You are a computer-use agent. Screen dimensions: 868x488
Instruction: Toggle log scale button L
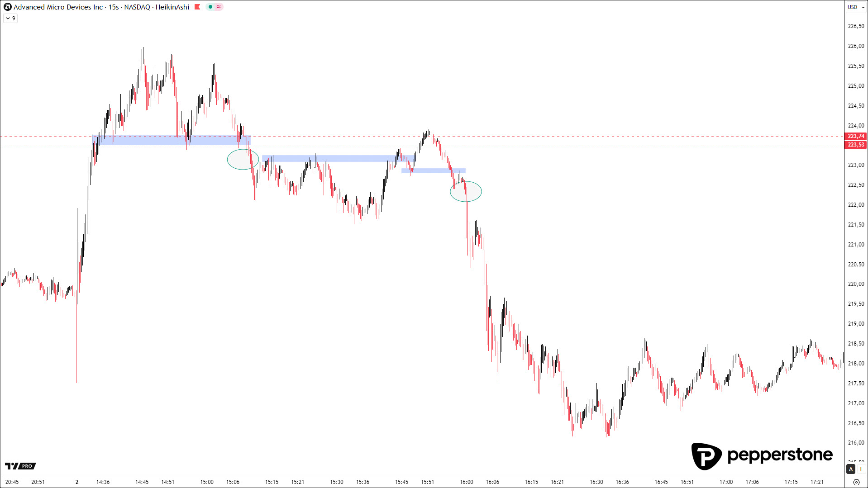pyautogui.click(x=862, y=469)
